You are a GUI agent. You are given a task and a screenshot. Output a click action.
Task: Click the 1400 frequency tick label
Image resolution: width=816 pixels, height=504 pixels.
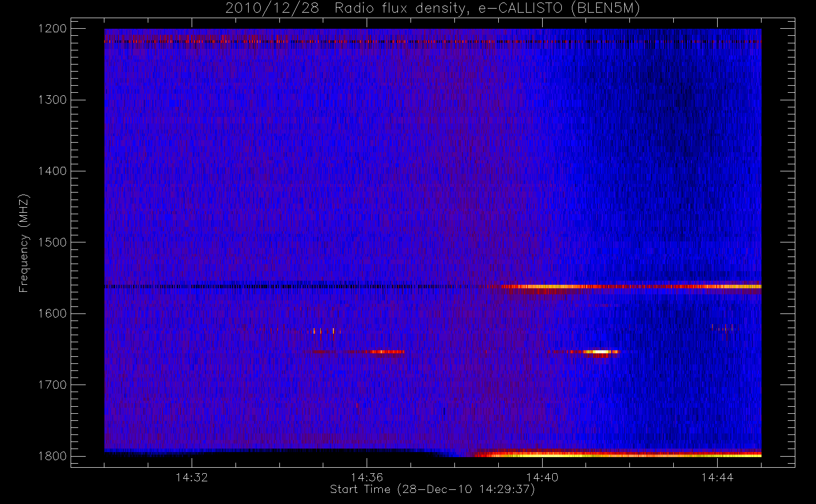[52, 171]
